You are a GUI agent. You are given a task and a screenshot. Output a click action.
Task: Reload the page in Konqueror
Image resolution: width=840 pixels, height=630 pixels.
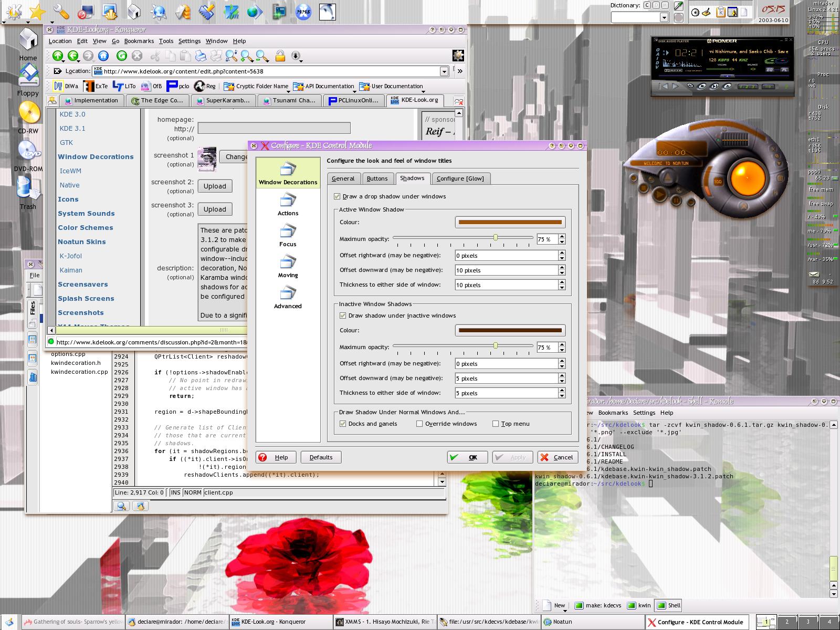coord(122,56)
